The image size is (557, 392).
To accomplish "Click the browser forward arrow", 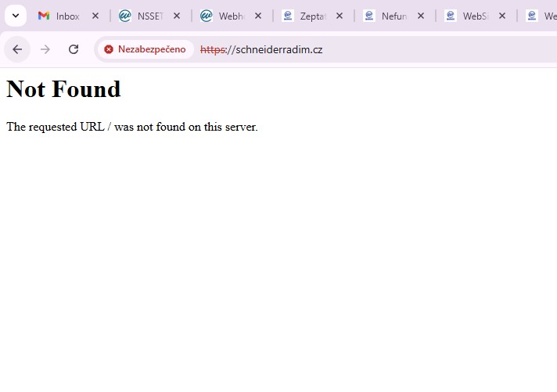I will click(x=45, y=49).
